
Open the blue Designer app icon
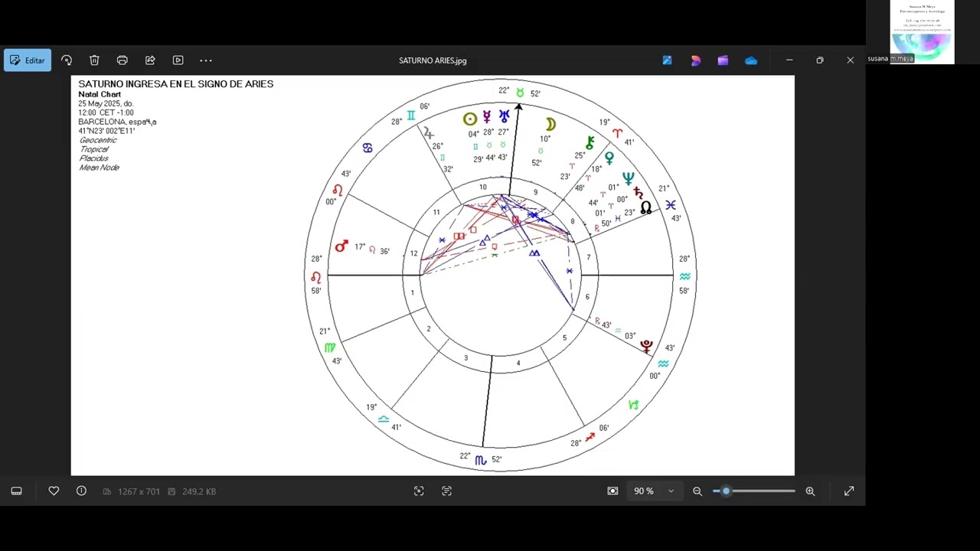[668, 60]
